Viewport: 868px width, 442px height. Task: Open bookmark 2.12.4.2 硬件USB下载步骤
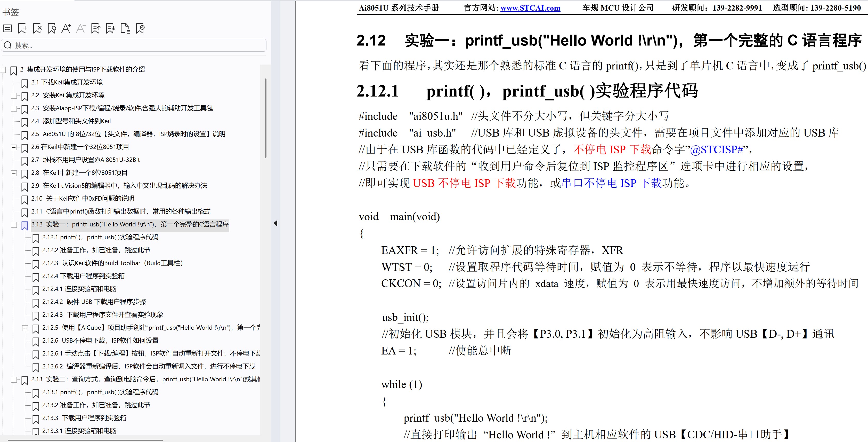tap(94, 302)
